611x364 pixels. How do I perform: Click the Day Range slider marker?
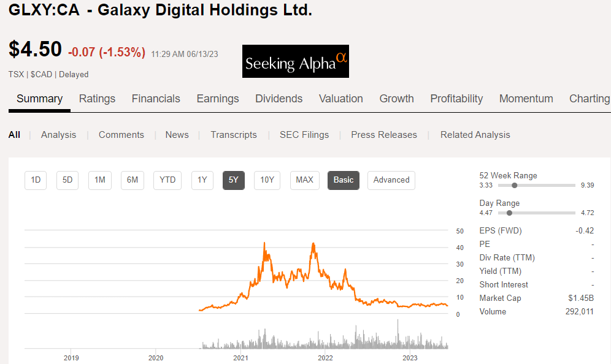[x=509, y=213]
